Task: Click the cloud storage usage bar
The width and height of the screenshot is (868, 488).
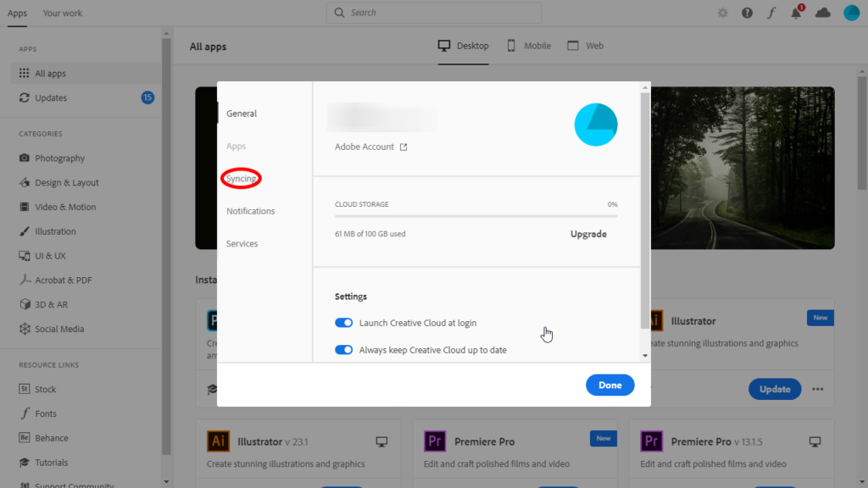Action: click(x=476, y=216)
